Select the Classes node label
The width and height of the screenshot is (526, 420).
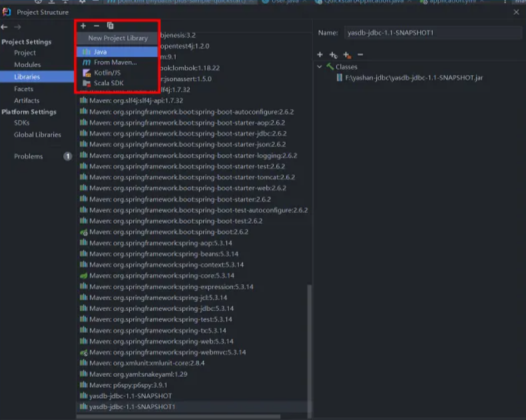tap(346, 67)
